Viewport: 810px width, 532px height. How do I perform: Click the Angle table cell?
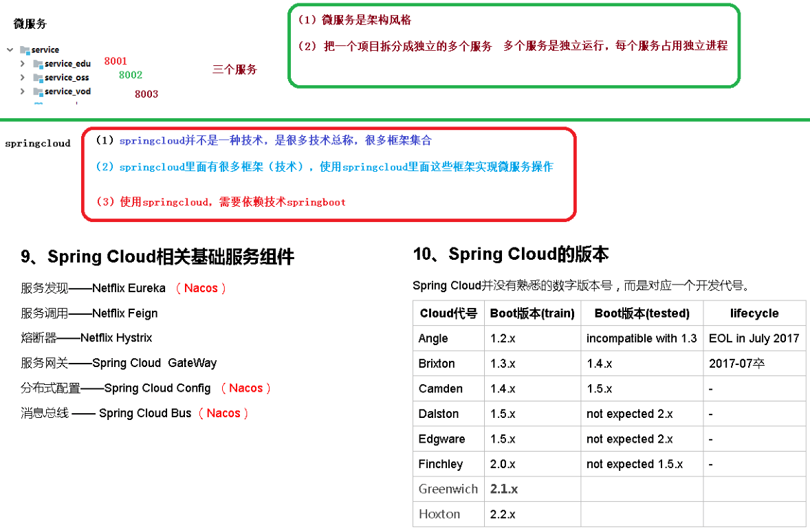click(448, 338)
